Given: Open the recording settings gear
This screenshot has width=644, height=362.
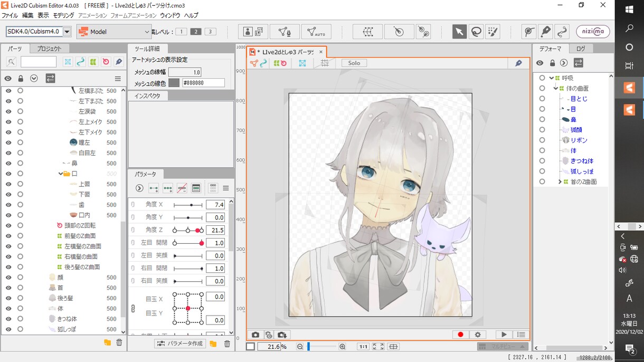Looking at the screenshot, I should point(478,335).
